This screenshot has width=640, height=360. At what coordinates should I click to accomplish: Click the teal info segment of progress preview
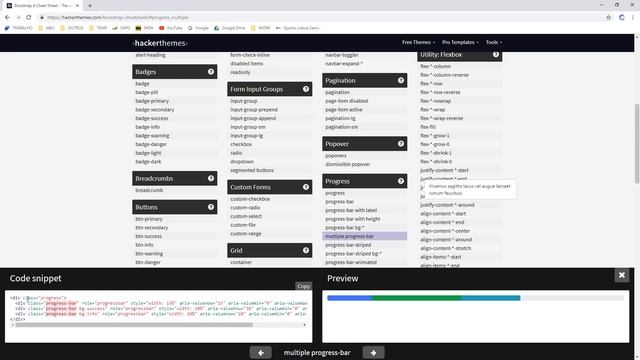[x=491, y=298]
